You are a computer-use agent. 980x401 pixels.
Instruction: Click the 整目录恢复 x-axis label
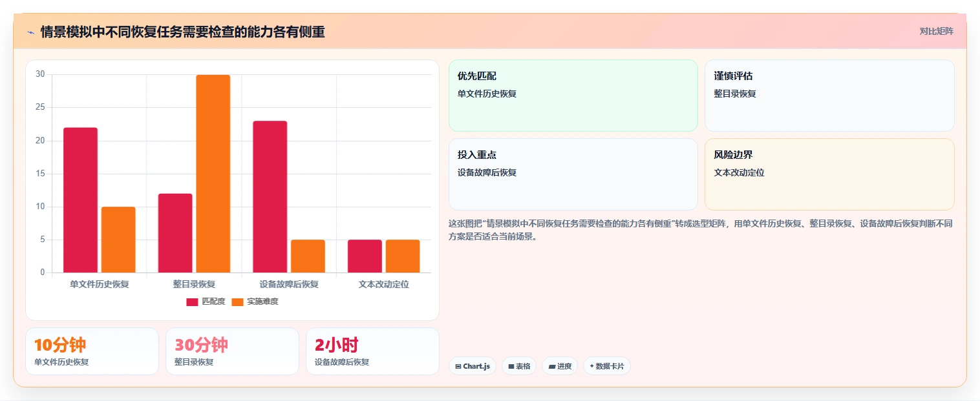coord(194,284)
